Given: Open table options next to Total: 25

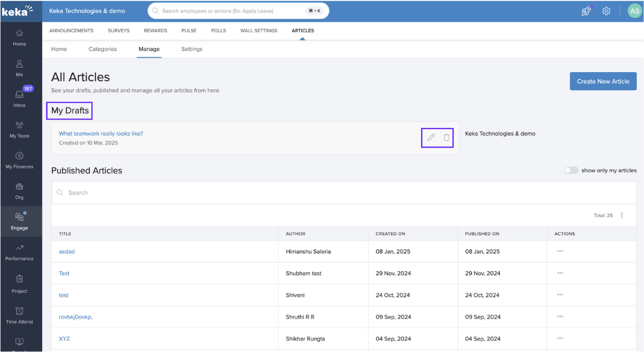Looking at the screenshot, I should click(622, 215).
